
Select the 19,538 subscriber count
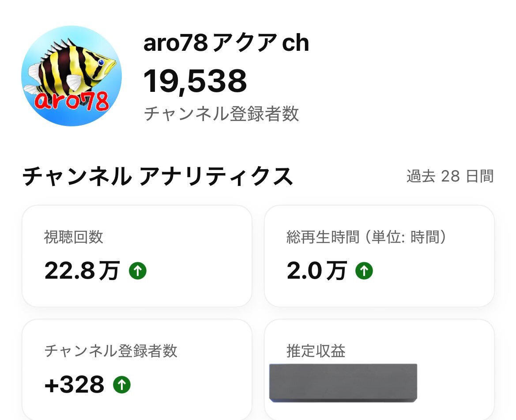point(195,82)
